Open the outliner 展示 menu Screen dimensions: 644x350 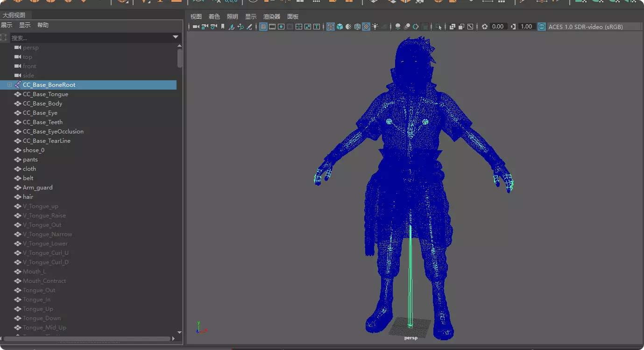tap(7, 25)
